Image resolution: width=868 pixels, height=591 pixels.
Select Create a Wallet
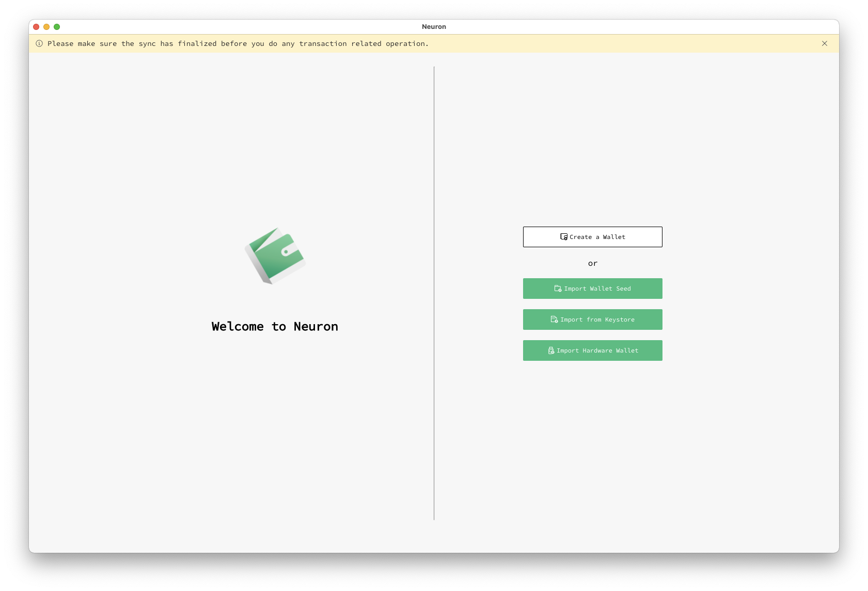point(592,237)
